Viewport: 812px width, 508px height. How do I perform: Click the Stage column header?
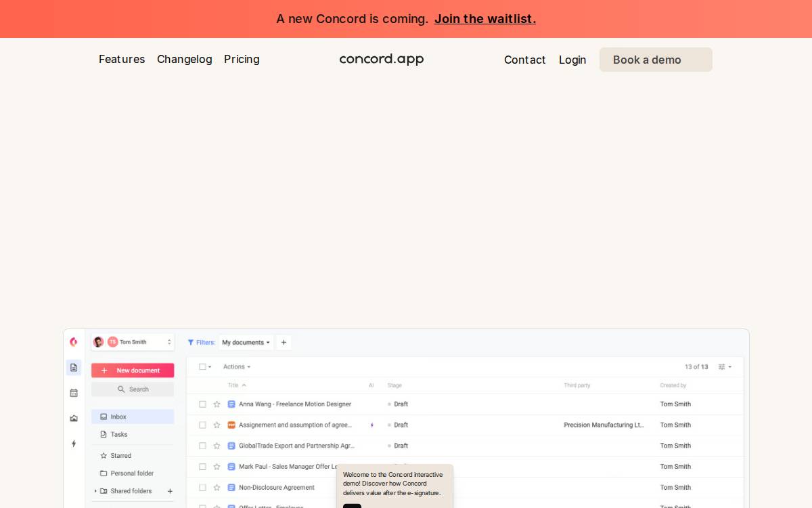click(x=394, y=385)
